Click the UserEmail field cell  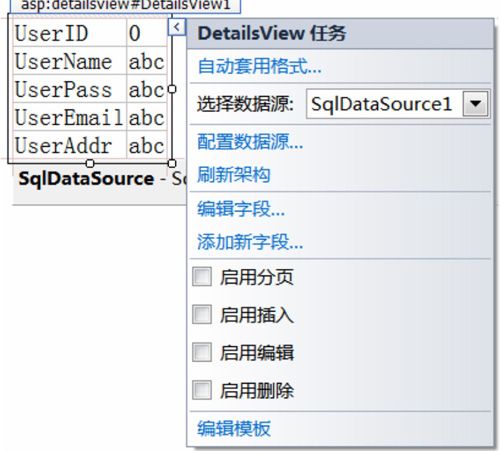point(69,117)
